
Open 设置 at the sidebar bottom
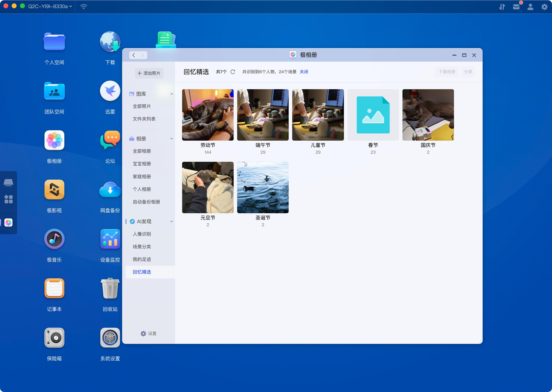tap(149, 333)
